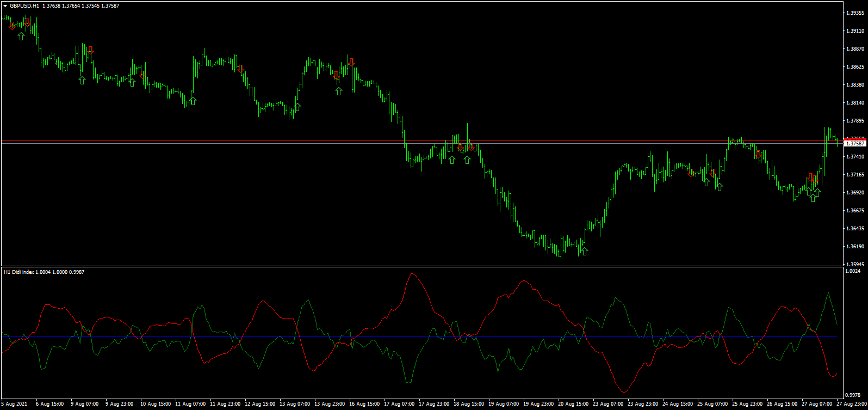Image resolution: width=868 pixels, height=410 pixels.
Task: Click the H1 Didi index indicator label
Action: [44, 272]
